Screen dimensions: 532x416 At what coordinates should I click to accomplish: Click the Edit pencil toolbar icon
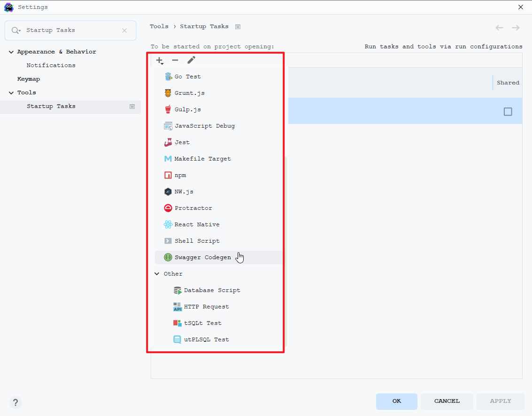pos(191,60)
